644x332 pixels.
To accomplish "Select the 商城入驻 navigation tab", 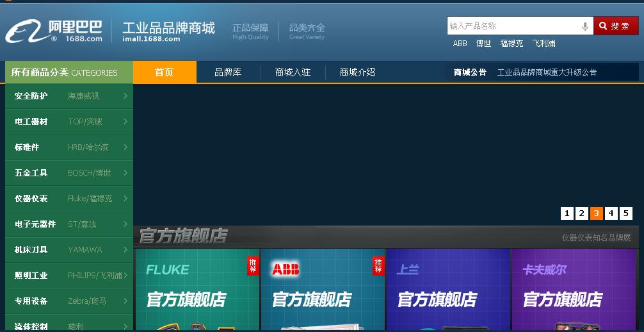I will 293,72.
